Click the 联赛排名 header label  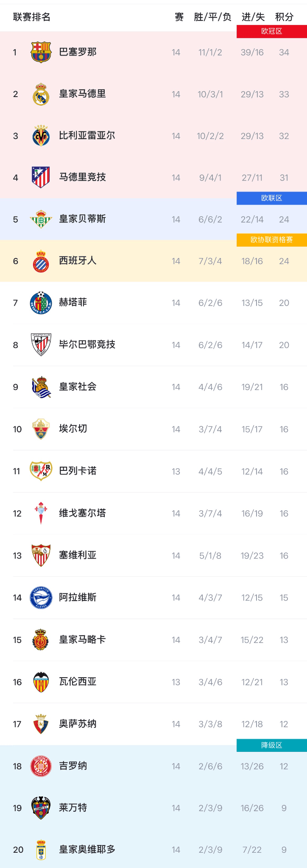32,17
